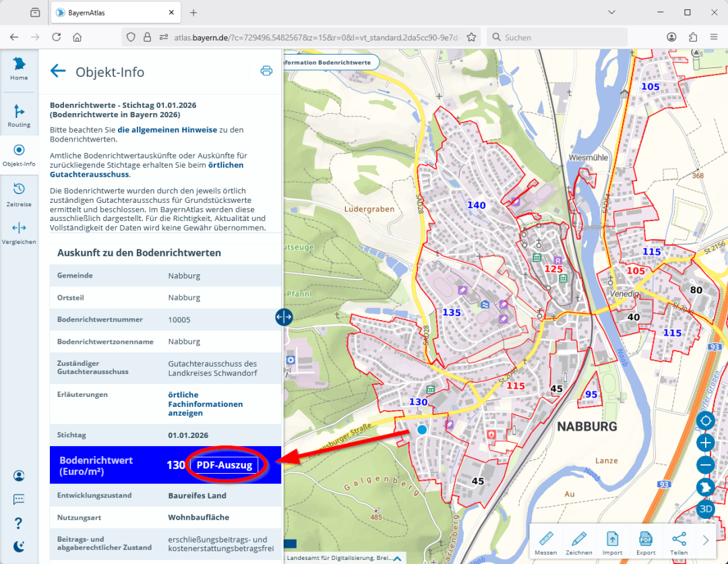Viewport: 728px width, 564px height.
Task: Open the help question mark icon
Action: (19, 523)
